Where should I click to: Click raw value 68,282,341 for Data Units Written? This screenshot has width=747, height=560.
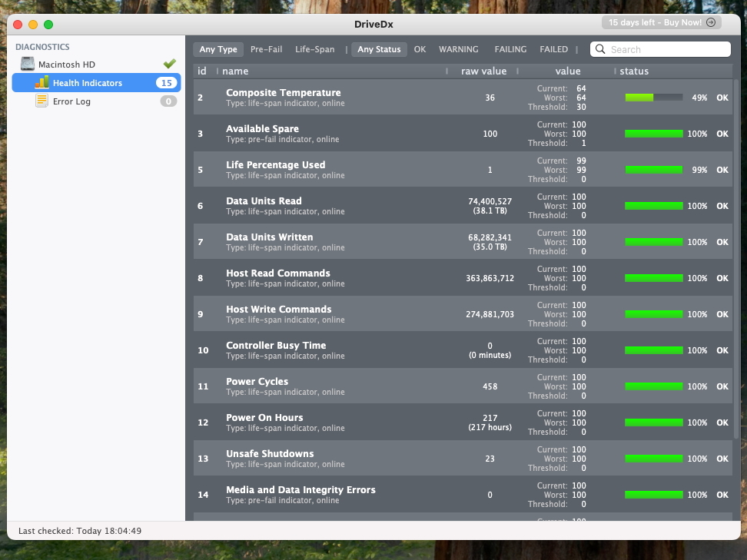pos(490,237)
